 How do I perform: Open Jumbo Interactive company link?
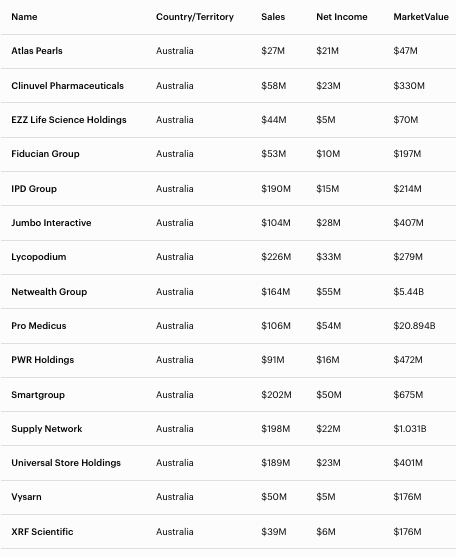[x=51, y=223]
